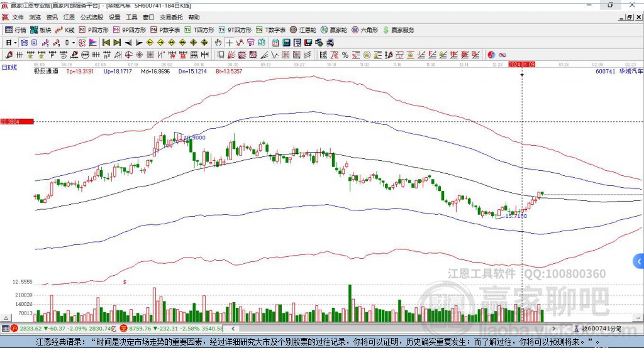Open the P数字表 tool
The image size is (644, 348).
pos(165,30)
